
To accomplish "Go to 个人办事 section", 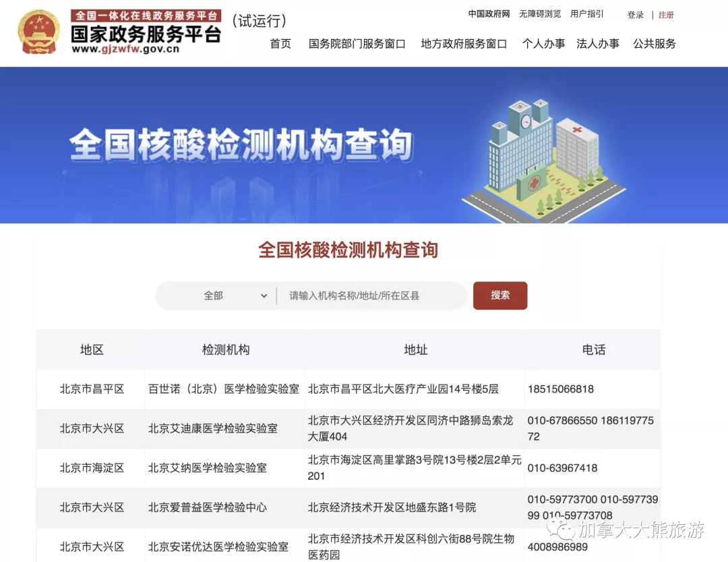I will click(543, 44).
